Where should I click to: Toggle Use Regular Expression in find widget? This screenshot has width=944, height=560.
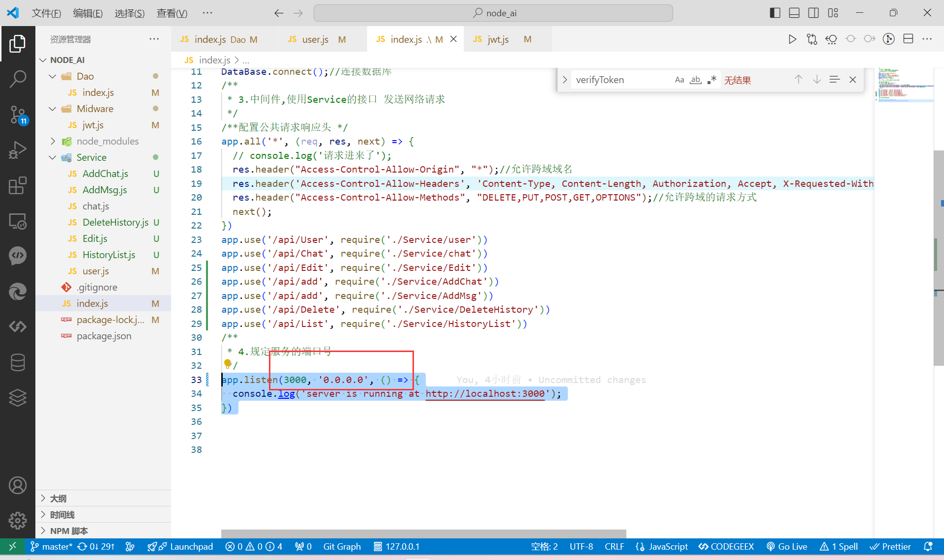tap(711, 80)
